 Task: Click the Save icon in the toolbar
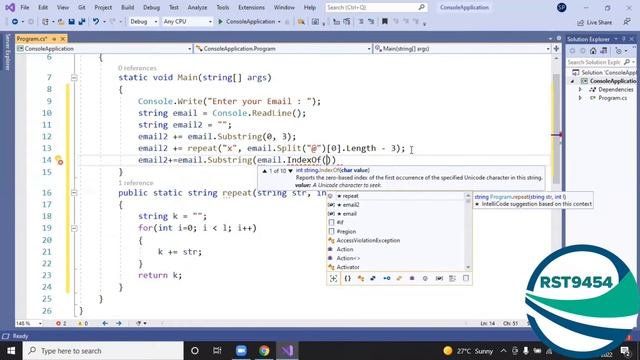pos(71,22)
